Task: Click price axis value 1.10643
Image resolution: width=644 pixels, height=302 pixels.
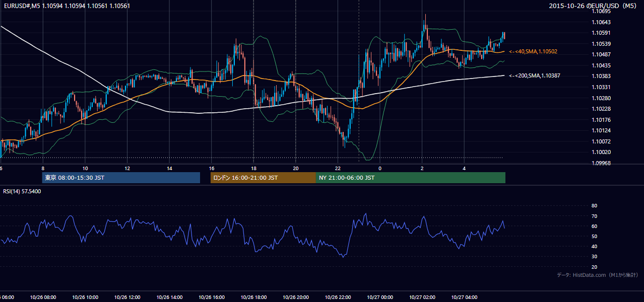Action: click(601, 22)
